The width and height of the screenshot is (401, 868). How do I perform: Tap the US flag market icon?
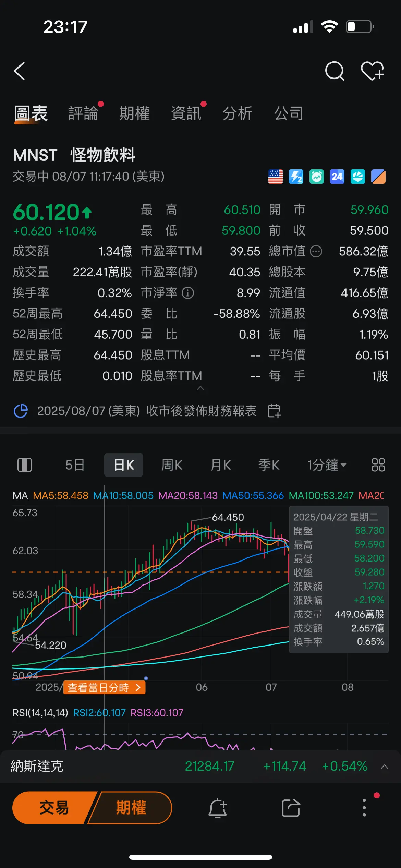276,177
